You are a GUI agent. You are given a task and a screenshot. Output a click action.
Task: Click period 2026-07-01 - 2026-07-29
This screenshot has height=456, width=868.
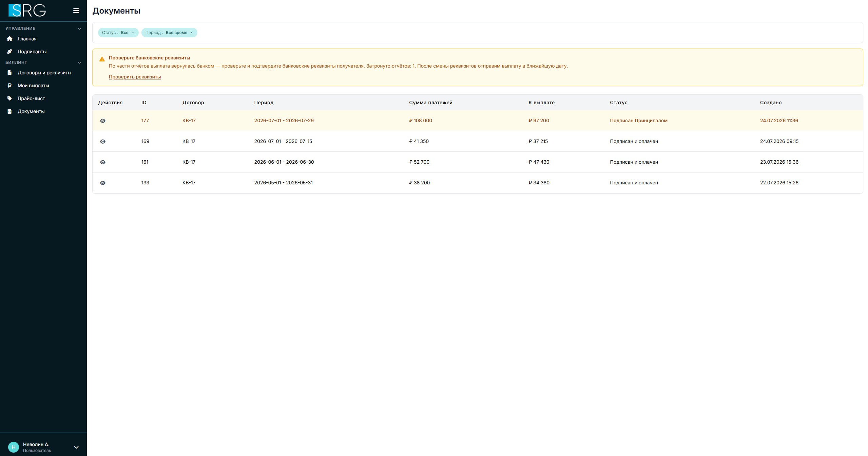[x=284, y=121]
